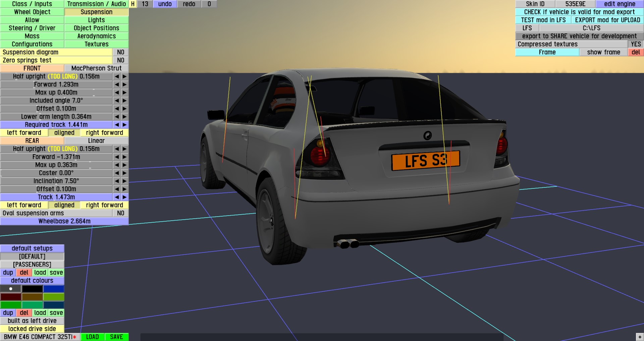Viewport: 644px width, 341px height.
Task: Increase rear Max up 0.363m
Action: (x=124, y=165)
